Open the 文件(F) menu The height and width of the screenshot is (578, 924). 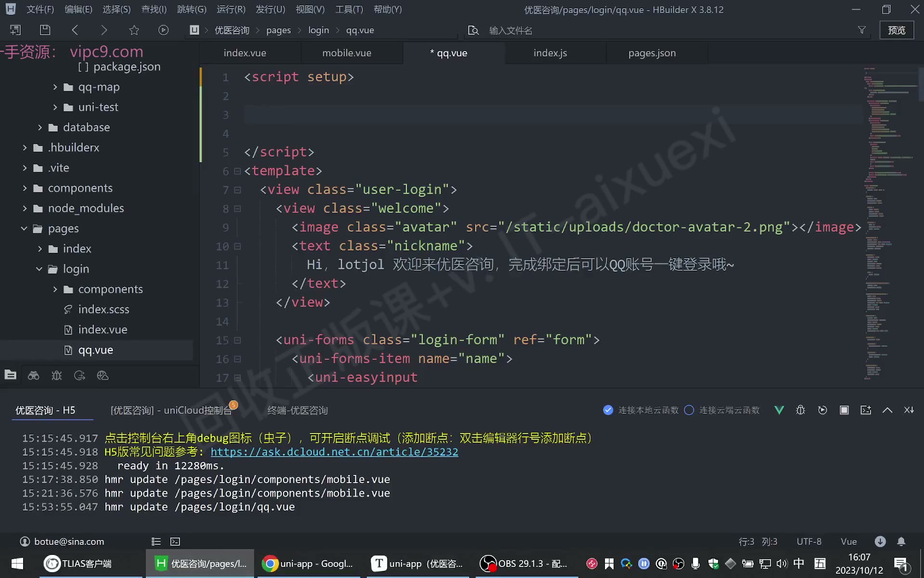(40, 9)
